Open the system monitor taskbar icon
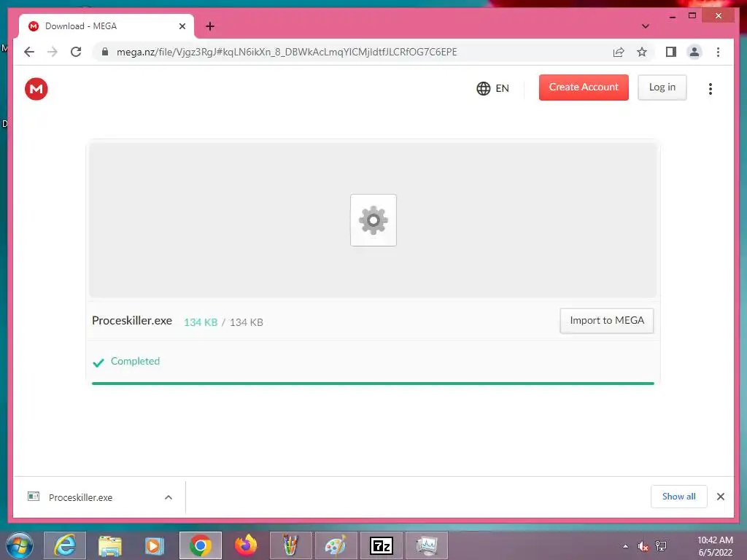The height and width of the screenshot is (560, 747). [426, 545]
